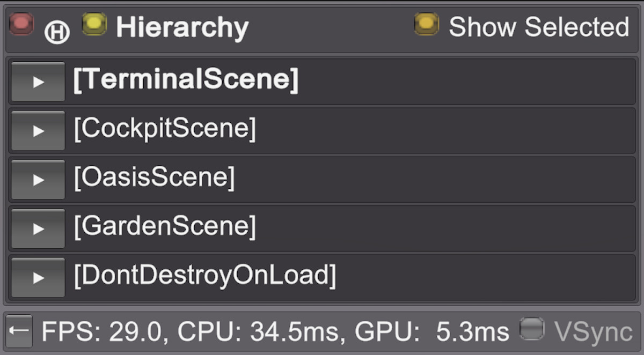Image resolution: width=644 pixels, height=355 pixels.
Task: Click the expand arrow icon for OasisScene
Action: point(37,179)
